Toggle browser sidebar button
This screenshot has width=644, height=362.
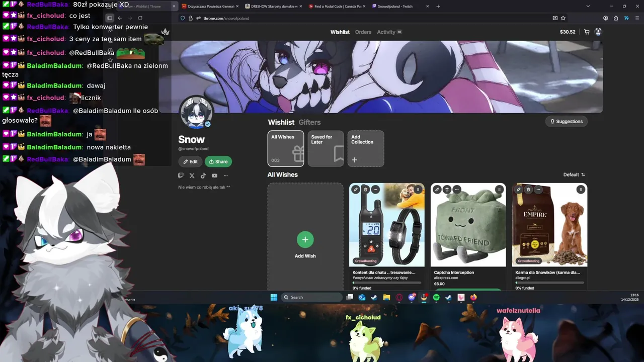tap(110, 18)
